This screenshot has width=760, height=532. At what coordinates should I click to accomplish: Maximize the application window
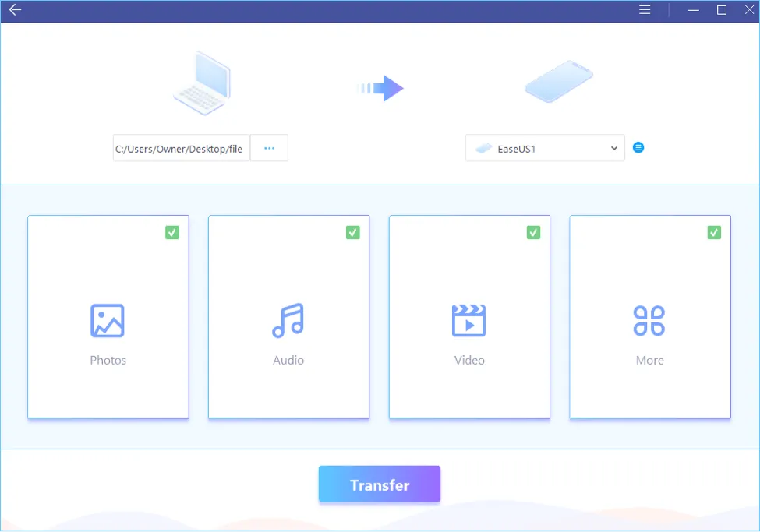coord(722,10)
